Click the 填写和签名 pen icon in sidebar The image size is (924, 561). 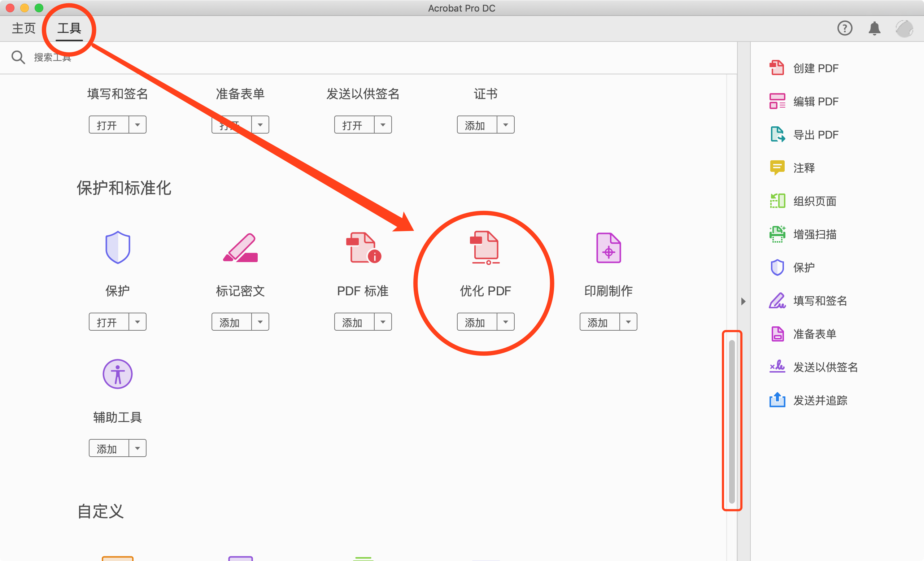(x=777, y=300)
